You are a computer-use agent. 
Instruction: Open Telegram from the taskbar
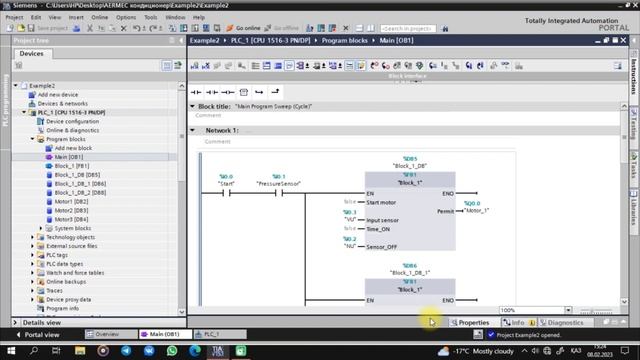pyautogui.click(x=126, y=351)
